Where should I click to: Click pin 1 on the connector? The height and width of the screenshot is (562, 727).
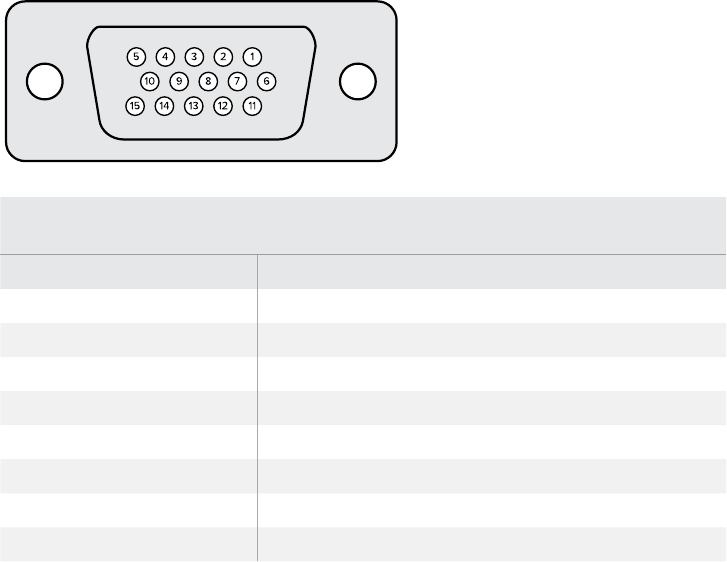click(x=252, y=57)
